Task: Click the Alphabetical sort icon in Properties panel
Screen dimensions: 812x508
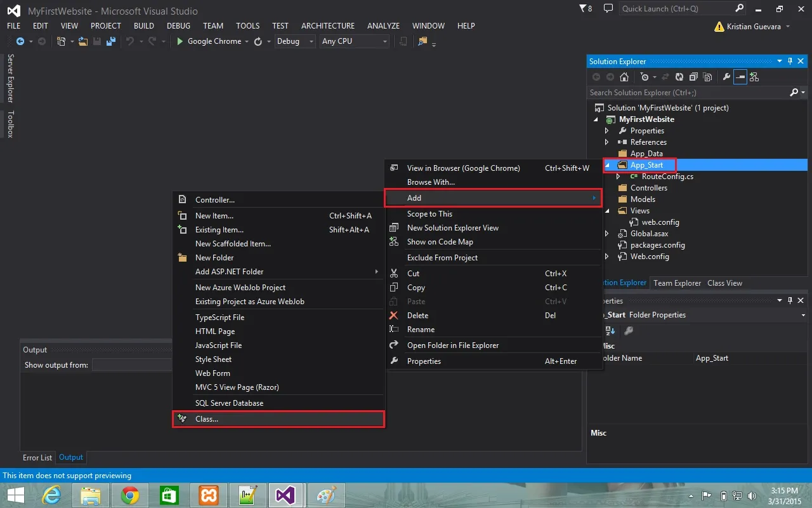Action: click(610, 331)
